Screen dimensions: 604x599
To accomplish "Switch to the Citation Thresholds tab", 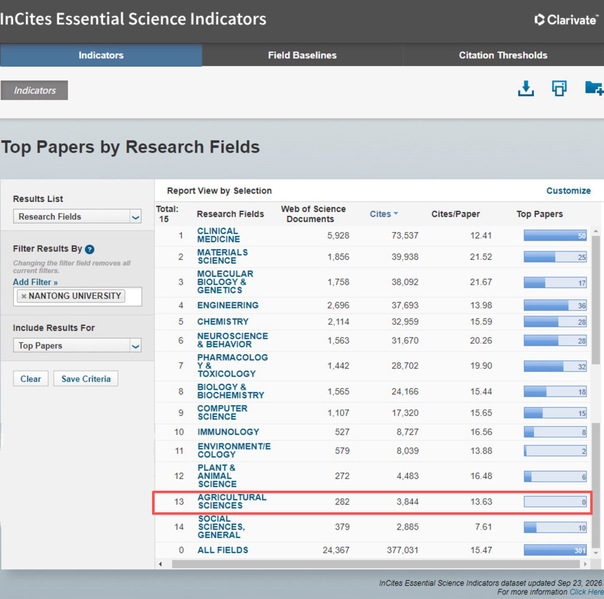I will tap(503, 55).
